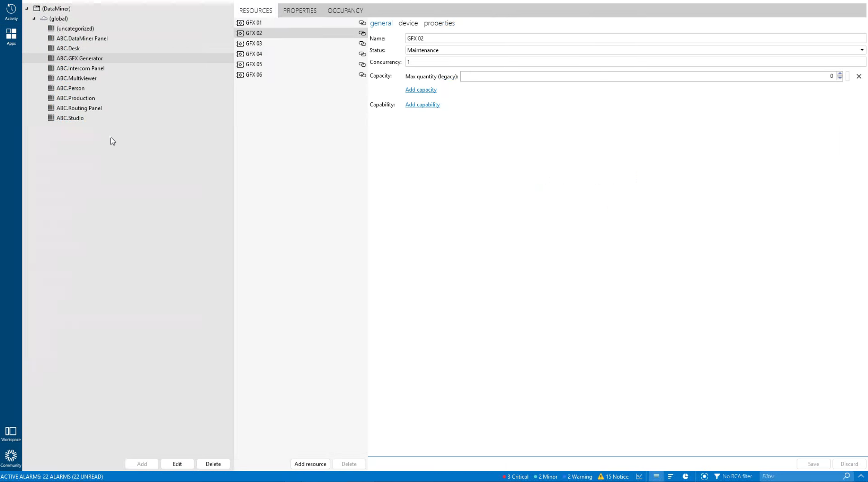868x482 pixels.
Task: Select the ABC.Production pool
Action: tap(75, 98)
